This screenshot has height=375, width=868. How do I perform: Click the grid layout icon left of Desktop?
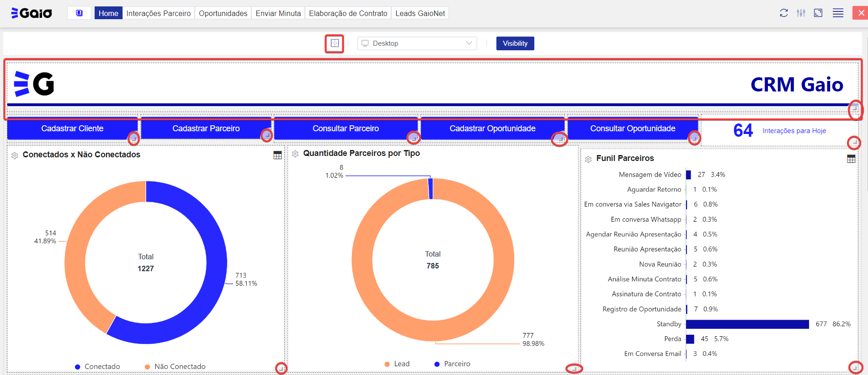(335, 43)
